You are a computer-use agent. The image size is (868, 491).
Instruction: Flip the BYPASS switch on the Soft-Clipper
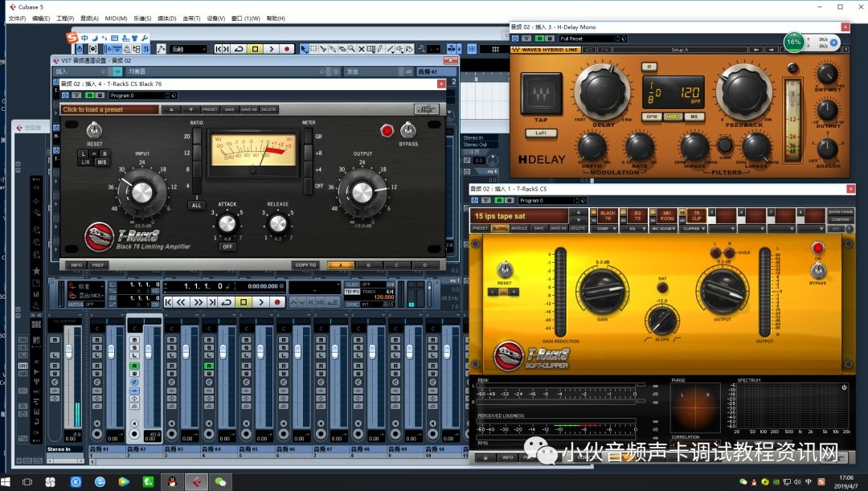click(x=817, y=270)
